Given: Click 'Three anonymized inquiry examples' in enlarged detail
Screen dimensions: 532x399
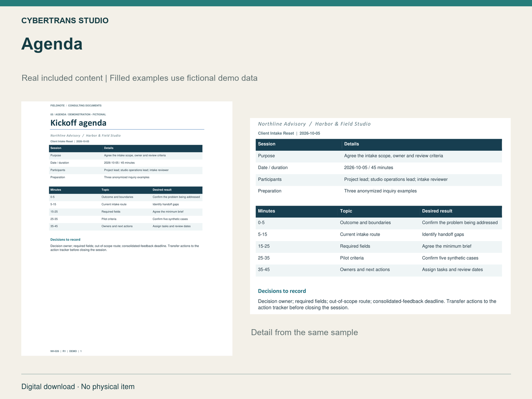Looking at the screenshot, I should (380, 191).
